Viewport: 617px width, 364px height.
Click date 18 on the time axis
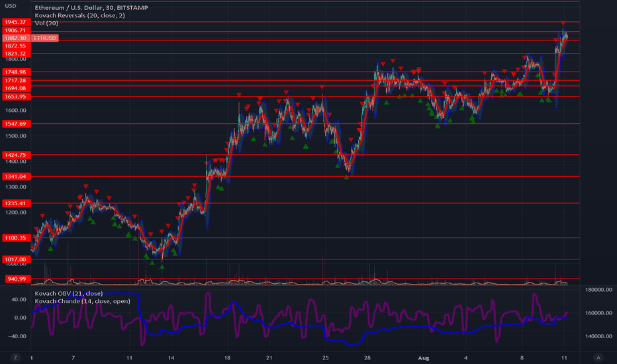point(227,357)
